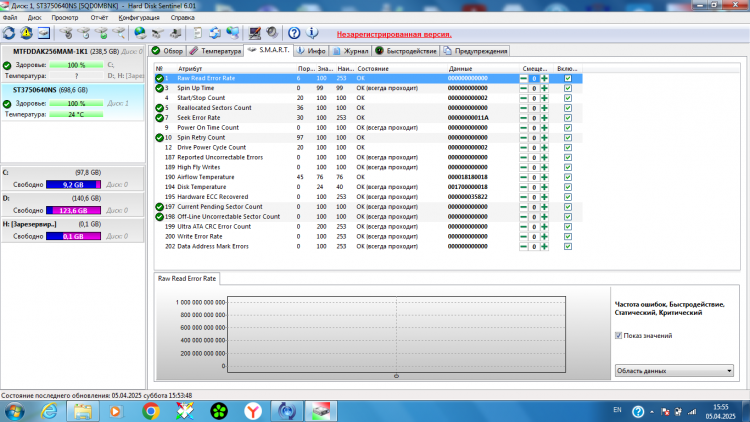Select the 'Current Pending Sector Count' row
The width and height of the screenshot is (750, 422).
click(368, 207)
